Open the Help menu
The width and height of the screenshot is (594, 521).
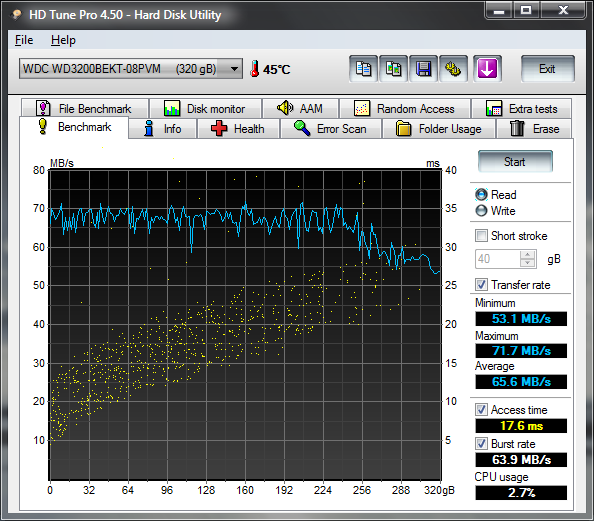tap(63, 40)
